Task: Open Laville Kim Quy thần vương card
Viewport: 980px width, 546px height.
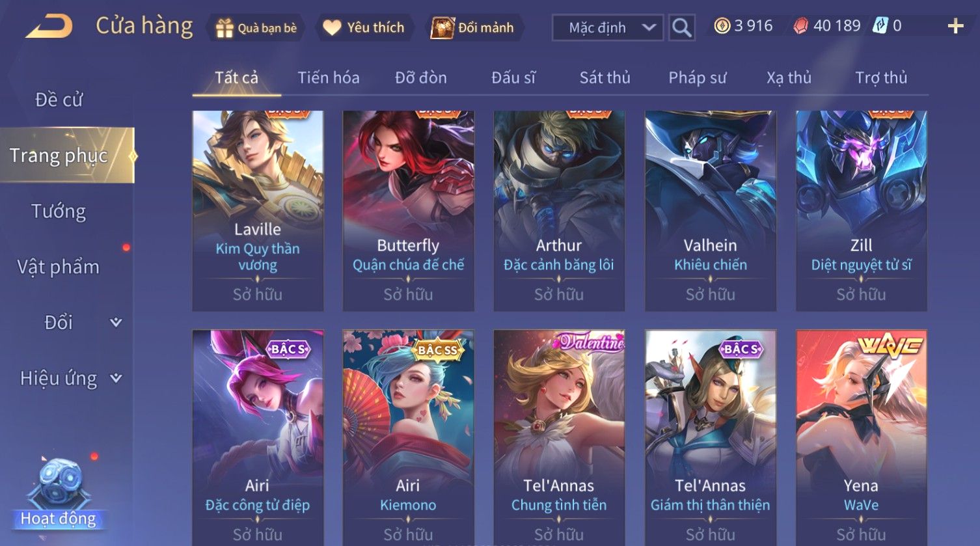Action: click(x=258, y=210)
